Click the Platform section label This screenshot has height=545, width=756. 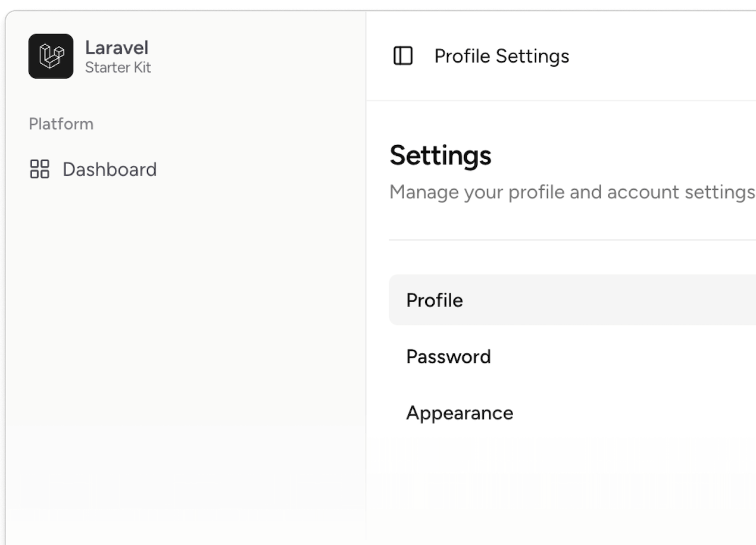(x=61, y=124)
